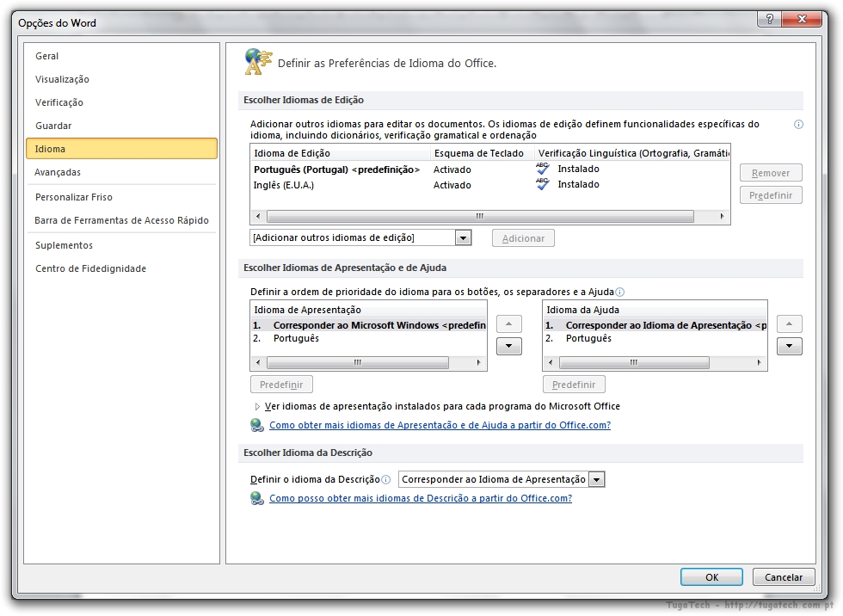Click the Adicionar button

pyautogui.click(x=523, y=238)
